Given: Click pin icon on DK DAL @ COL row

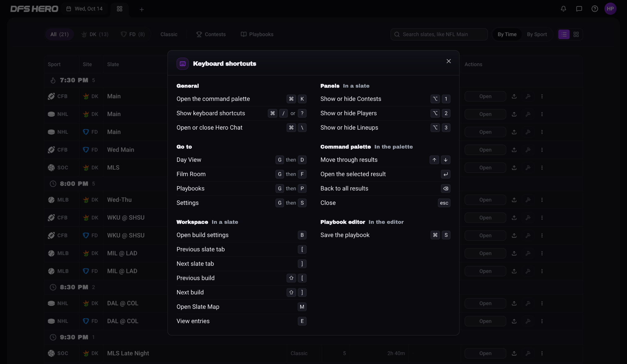Looking at the screenshot, I should point(528,303).
